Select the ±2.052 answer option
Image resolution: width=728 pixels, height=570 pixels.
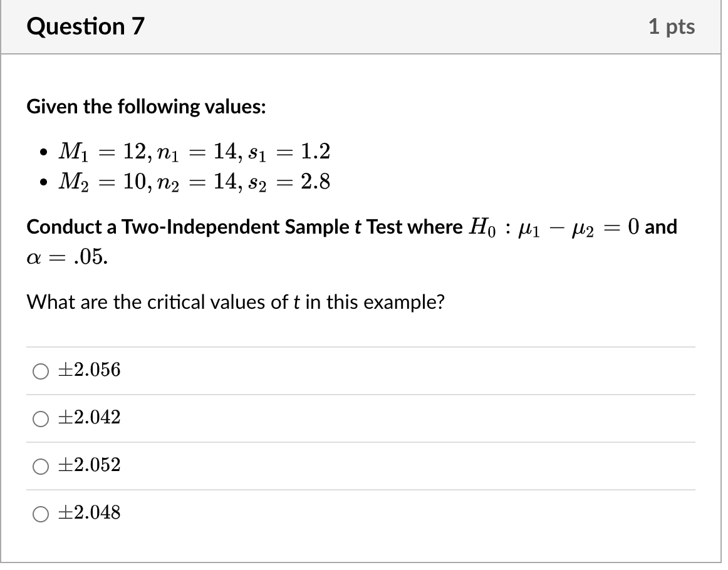point(41,466)
